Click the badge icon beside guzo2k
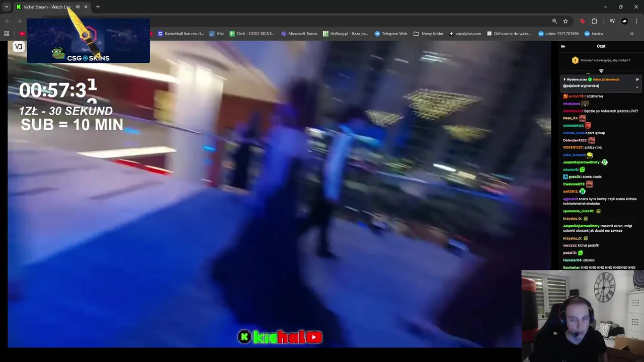This screenshot has height=362, width=644. point(566,177)
